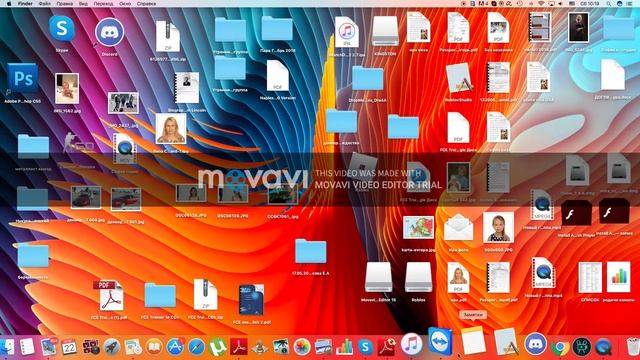Open the Справка menu

pyautogui.click(x=146, y=3)
